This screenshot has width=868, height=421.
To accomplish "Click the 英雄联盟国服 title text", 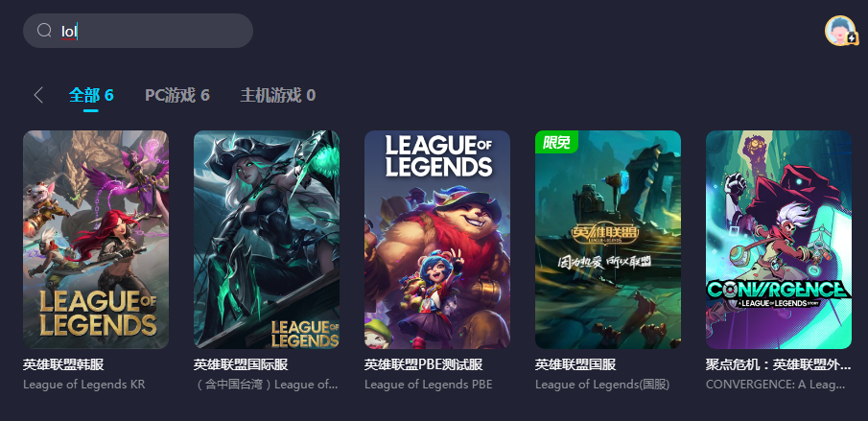I will pos(575,365).
